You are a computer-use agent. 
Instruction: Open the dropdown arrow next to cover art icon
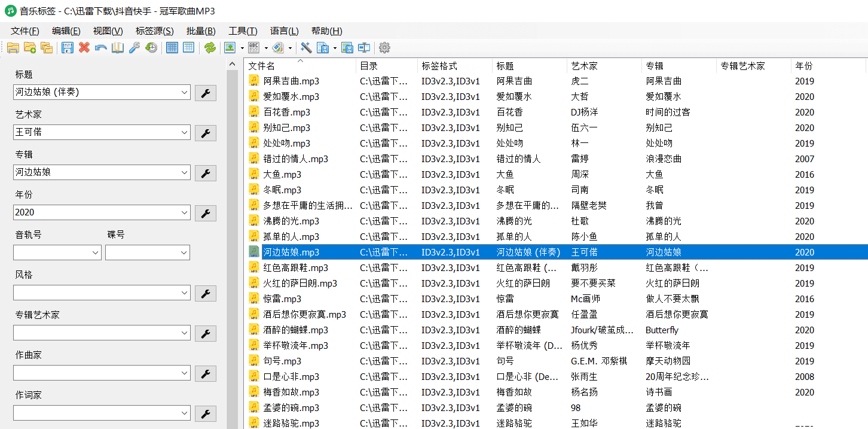tap(242, 48)
